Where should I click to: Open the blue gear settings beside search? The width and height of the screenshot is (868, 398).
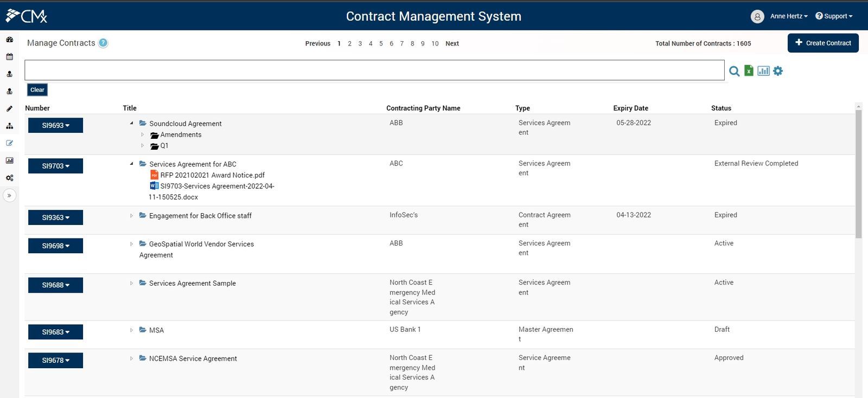(x=778, y=70)
